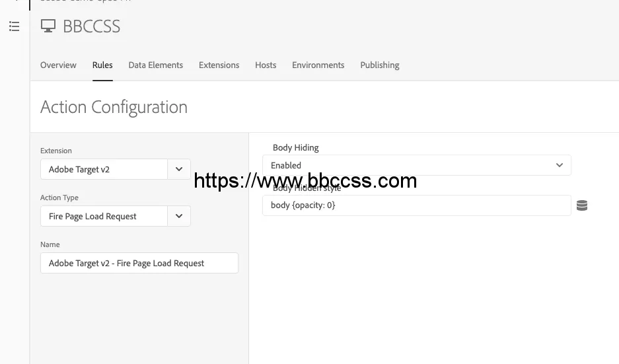This screenshot has width=619, height=364.
Task: Open the Hosts tab
Action: click(x=266, y=65)
